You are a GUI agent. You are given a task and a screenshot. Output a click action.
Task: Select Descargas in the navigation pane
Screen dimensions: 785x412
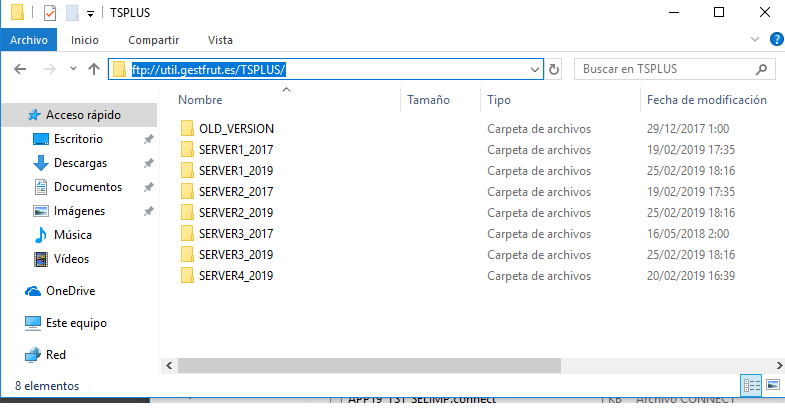pos(80,163)
